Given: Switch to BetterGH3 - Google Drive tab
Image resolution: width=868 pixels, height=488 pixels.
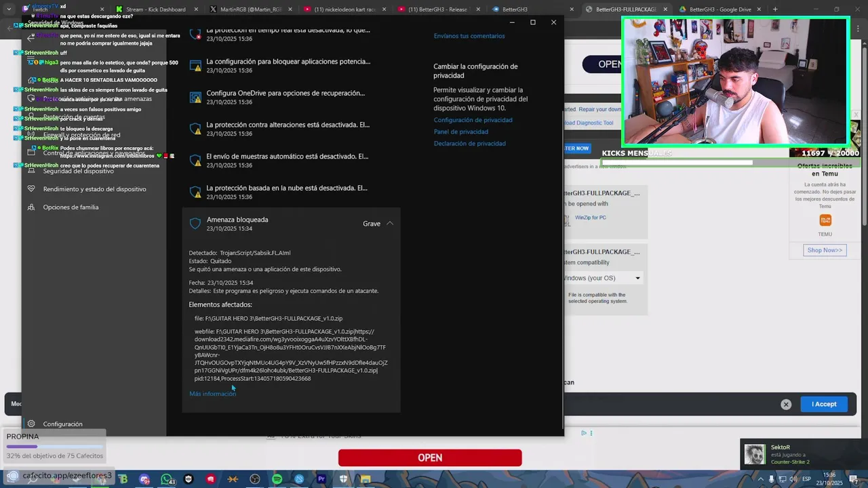Looking at the screenshot, I should (x=719, y=9).
